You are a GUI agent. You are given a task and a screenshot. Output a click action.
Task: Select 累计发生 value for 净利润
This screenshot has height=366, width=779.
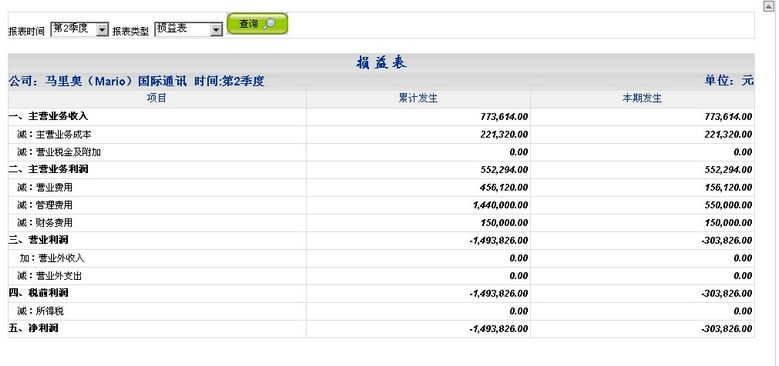pyautogui.click(x=498, y=329)
